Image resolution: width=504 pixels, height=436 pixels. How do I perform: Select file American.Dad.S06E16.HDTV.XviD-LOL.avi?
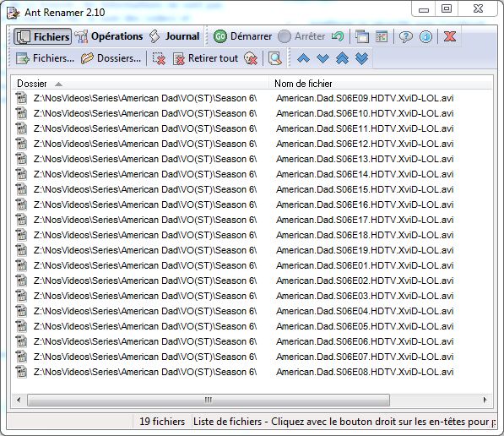[x=365, y=204]
